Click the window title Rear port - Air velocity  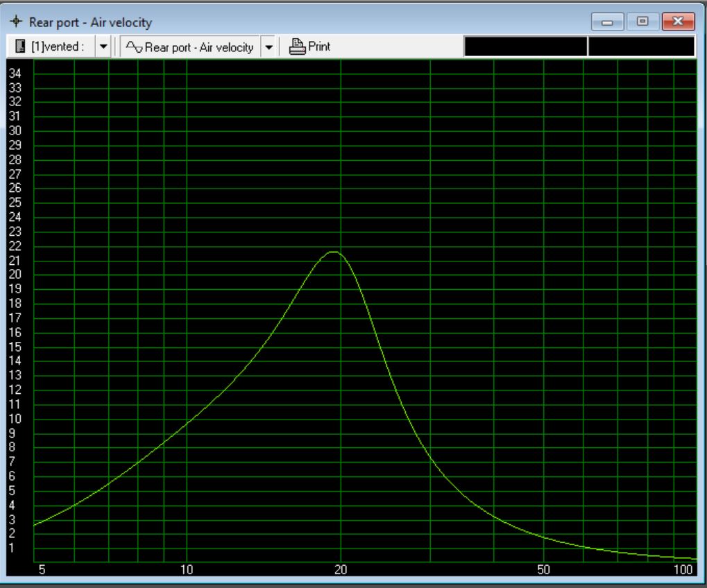(91, 22)
